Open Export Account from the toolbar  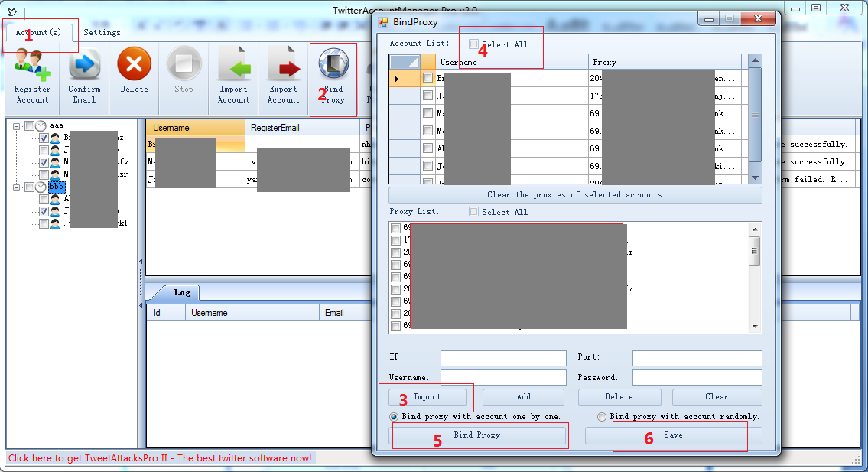[284, 64]
